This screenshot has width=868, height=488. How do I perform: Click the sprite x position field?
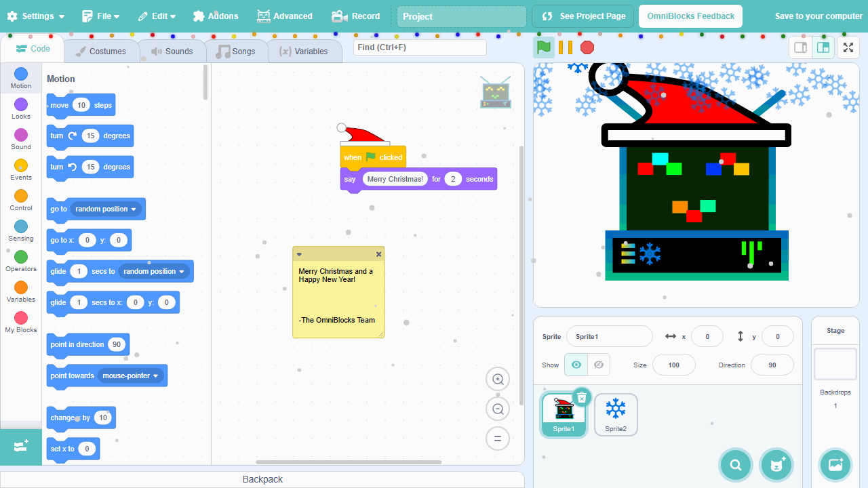coord(707,336)
